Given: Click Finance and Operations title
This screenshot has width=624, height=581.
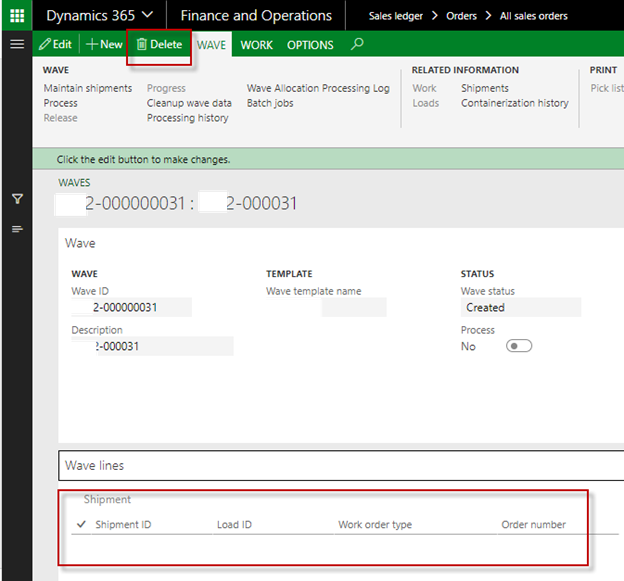Looking at the screenshot, I should coord(256,16).
